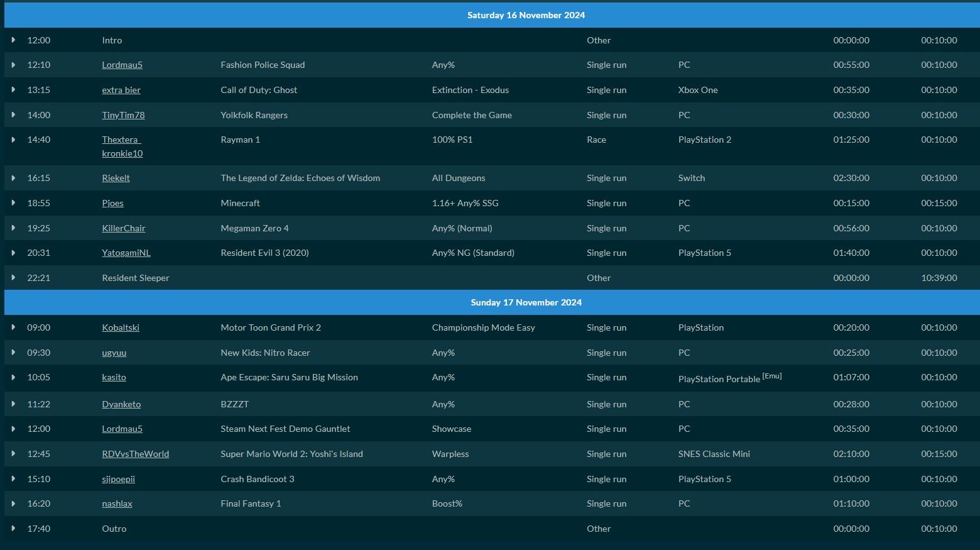Click the 'Outro' entry text
Viewport: 980px width, 550px height.
[x=114, y=529]
